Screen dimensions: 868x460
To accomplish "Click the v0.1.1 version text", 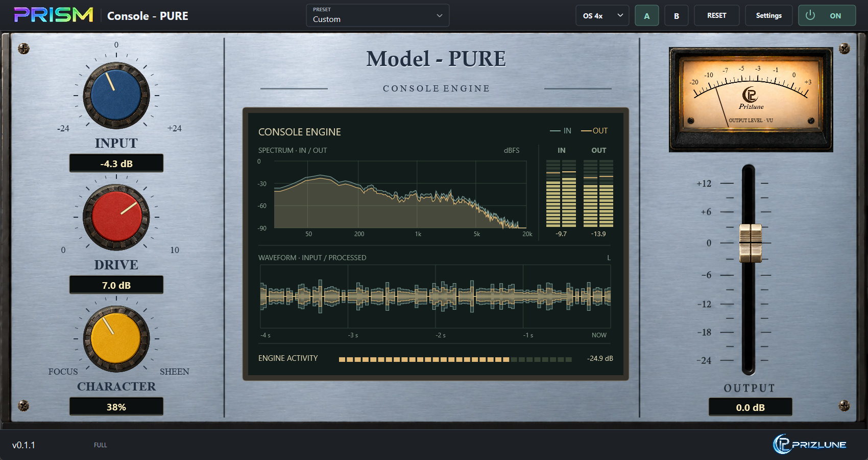I will (x=23, y=445).
